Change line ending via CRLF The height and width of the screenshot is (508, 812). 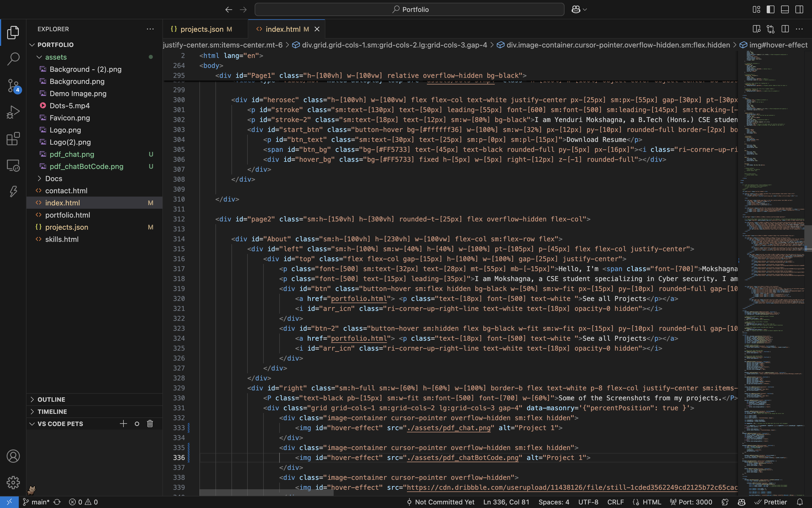(615, 502)
